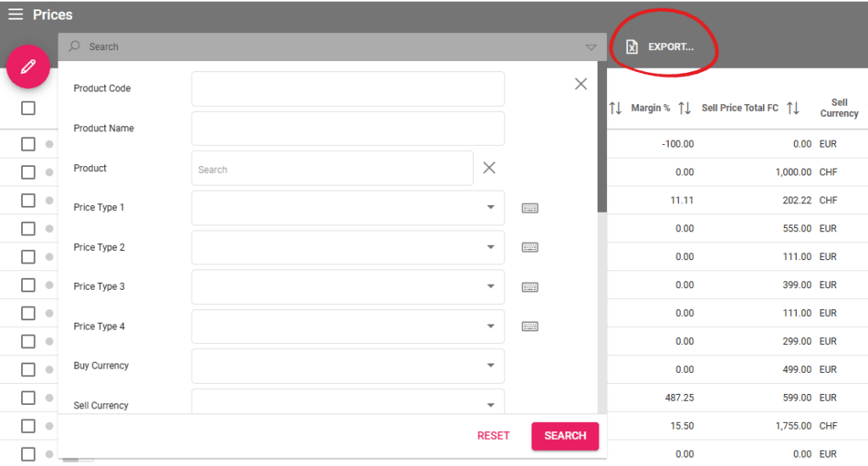Click the EXPORT... button

point(659,47)
